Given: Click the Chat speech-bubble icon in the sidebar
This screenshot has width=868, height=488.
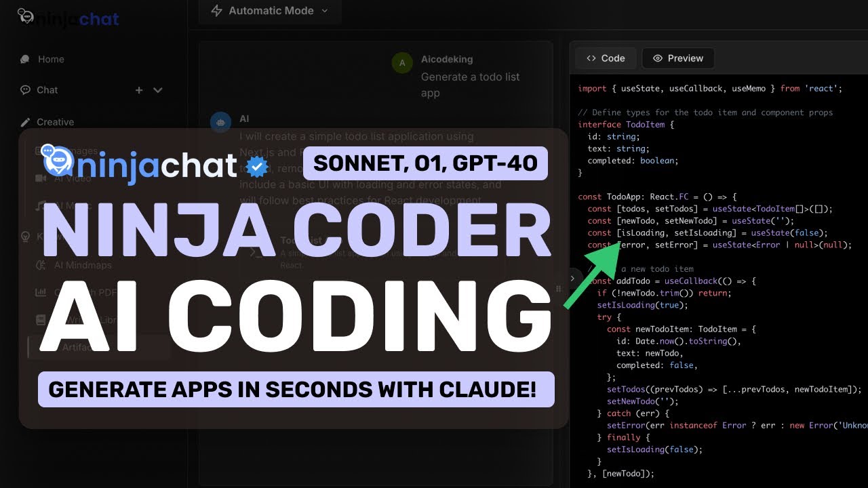Looking at the screenshot, I should 25,89.
